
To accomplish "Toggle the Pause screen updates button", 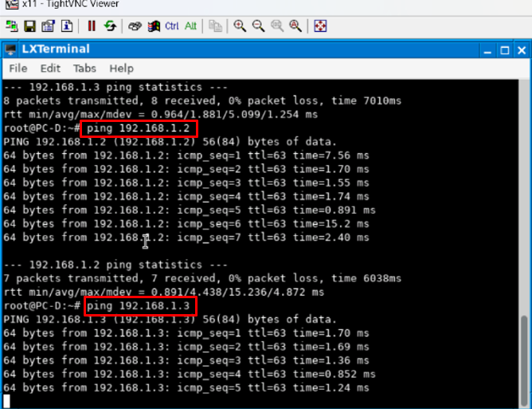I will (x=92, y=26).
